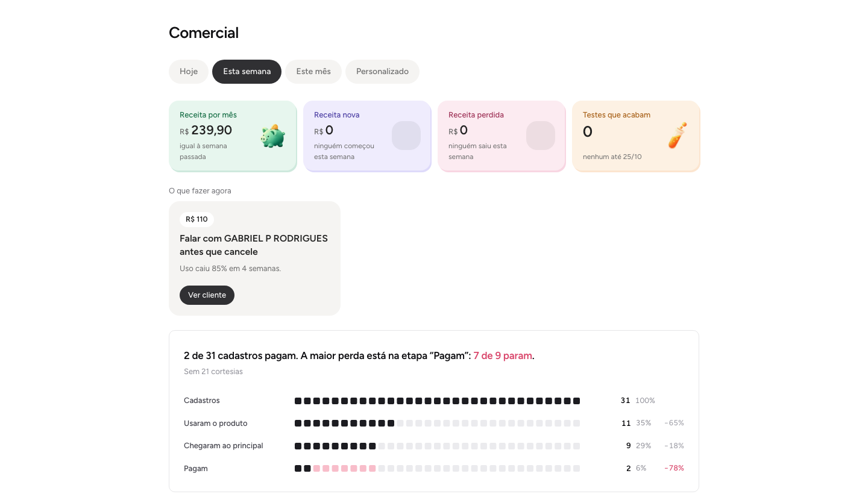Screen dimensions: 868x494
Task: Click 'ninguém saiu esta semana' text
Action: click(477, 151)
